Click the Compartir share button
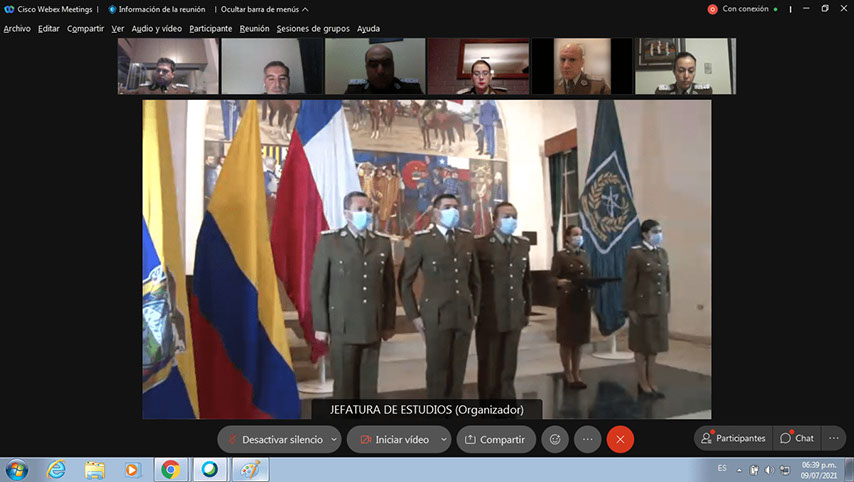Viewport: 854px width, 482px height. point(495,439)
